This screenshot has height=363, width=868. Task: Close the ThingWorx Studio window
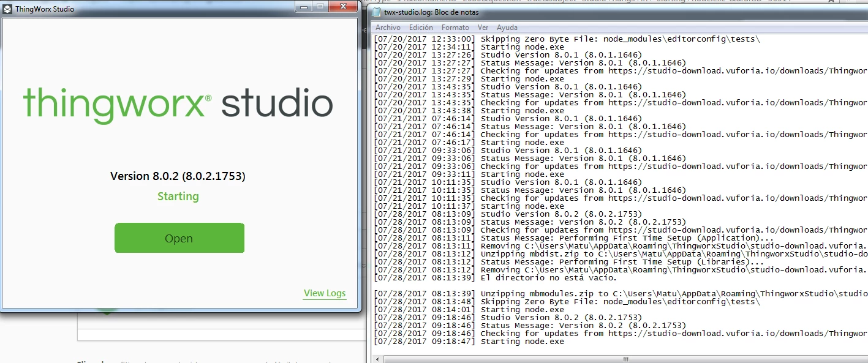pyautogui.click(x=343, y=6)
